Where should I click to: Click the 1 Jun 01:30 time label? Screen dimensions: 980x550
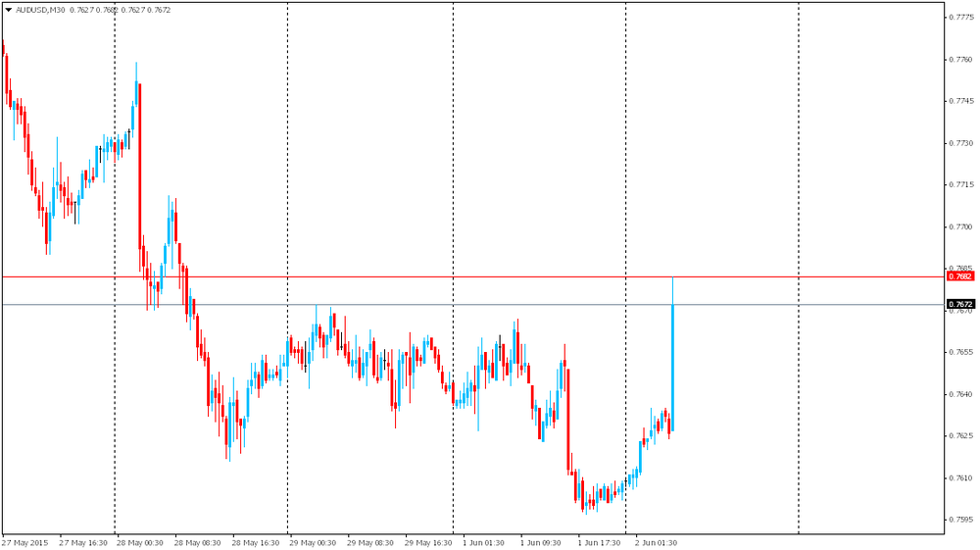483,542
